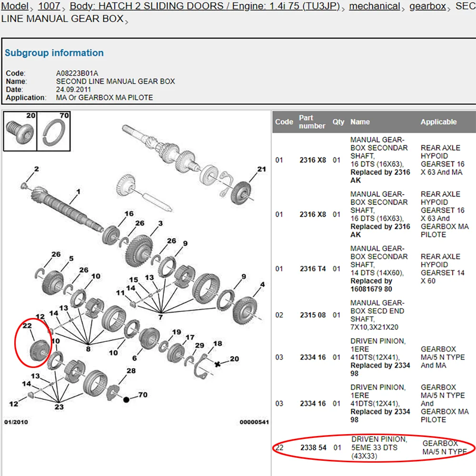Screen dimensions: 476x476
Task: Click the date value 24.09.2011
Action: click(73, 89)
